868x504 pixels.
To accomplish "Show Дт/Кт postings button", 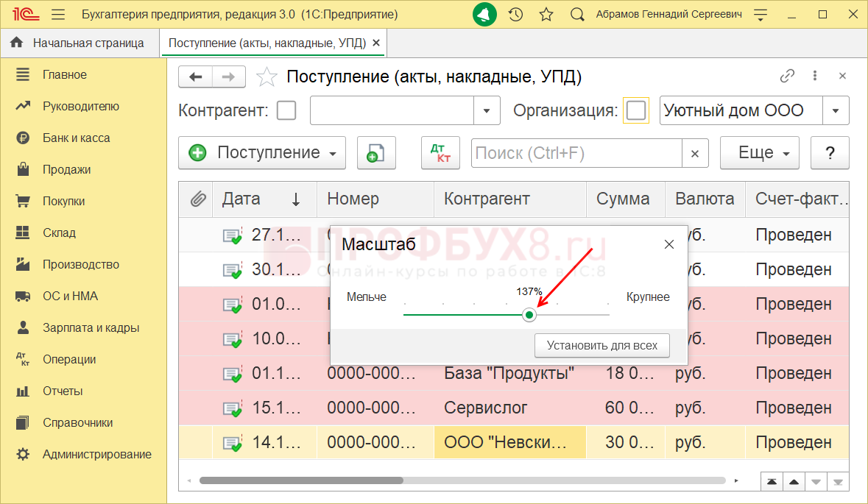I will [441, 153].
